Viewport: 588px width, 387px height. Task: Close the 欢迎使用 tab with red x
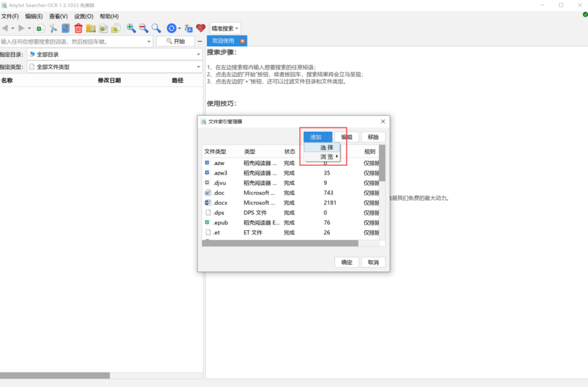pyautogui.click(x=242, y=41)
